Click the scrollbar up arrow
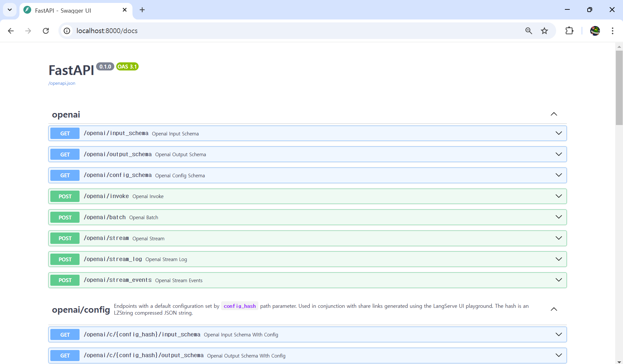 [x=619, y=47]
